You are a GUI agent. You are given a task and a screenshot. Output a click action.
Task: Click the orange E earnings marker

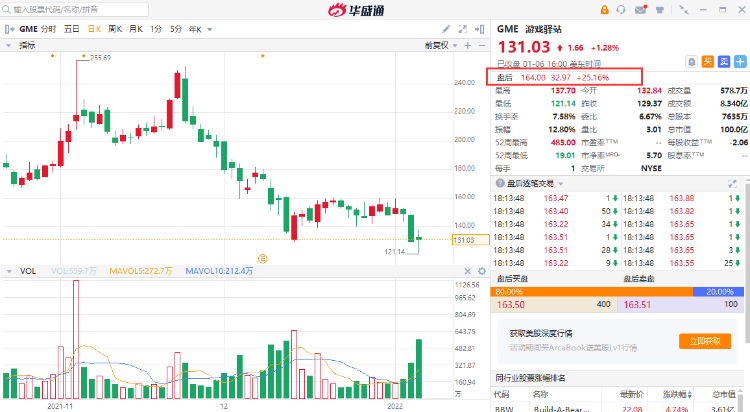tap(263, 259)
